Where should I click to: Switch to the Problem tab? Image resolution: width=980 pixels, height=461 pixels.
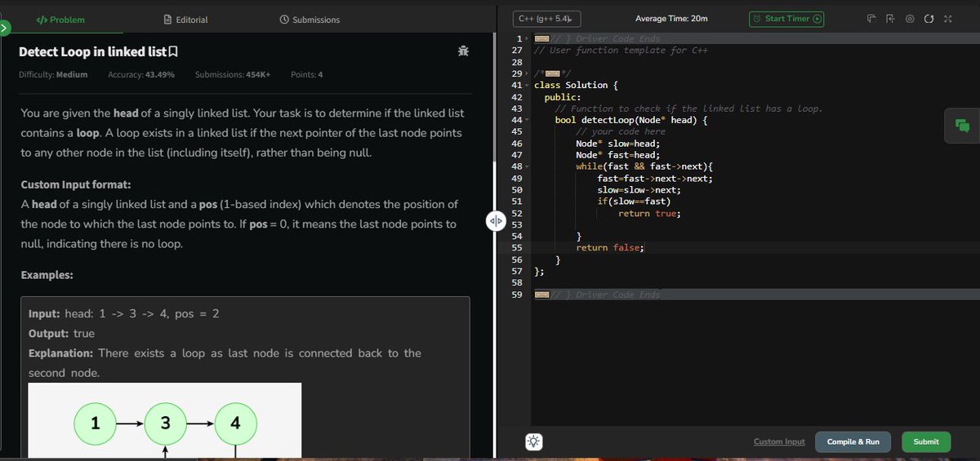(60, 19)
